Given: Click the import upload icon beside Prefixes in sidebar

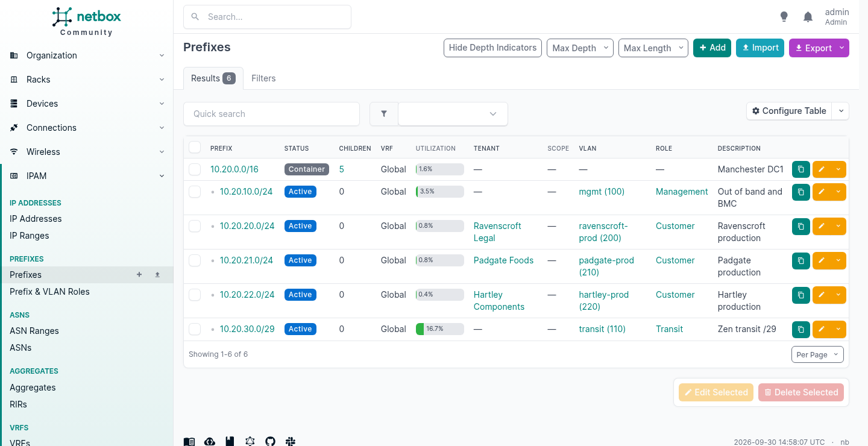Looking at the screenshot, I should coord(157,275).
